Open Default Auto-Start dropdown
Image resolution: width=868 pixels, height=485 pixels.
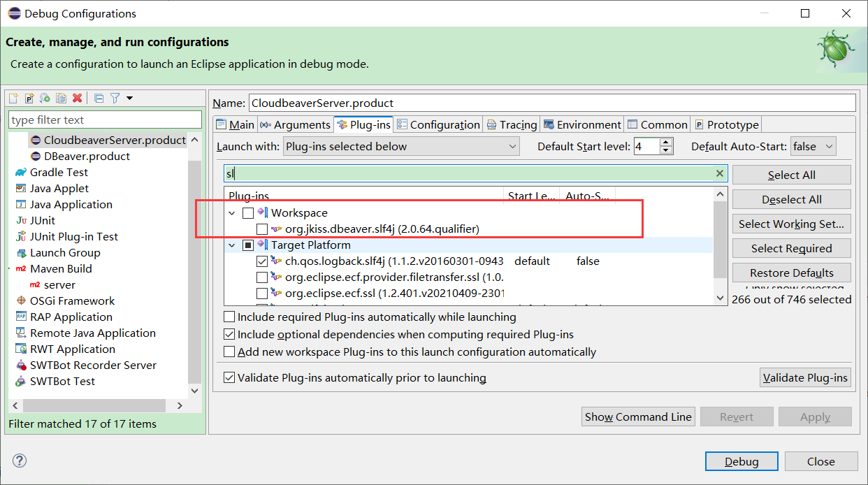(813, 146)
